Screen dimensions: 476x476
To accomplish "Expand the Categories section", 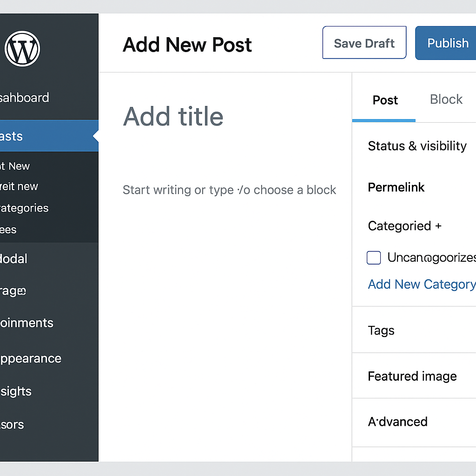I will coord(404,226).
